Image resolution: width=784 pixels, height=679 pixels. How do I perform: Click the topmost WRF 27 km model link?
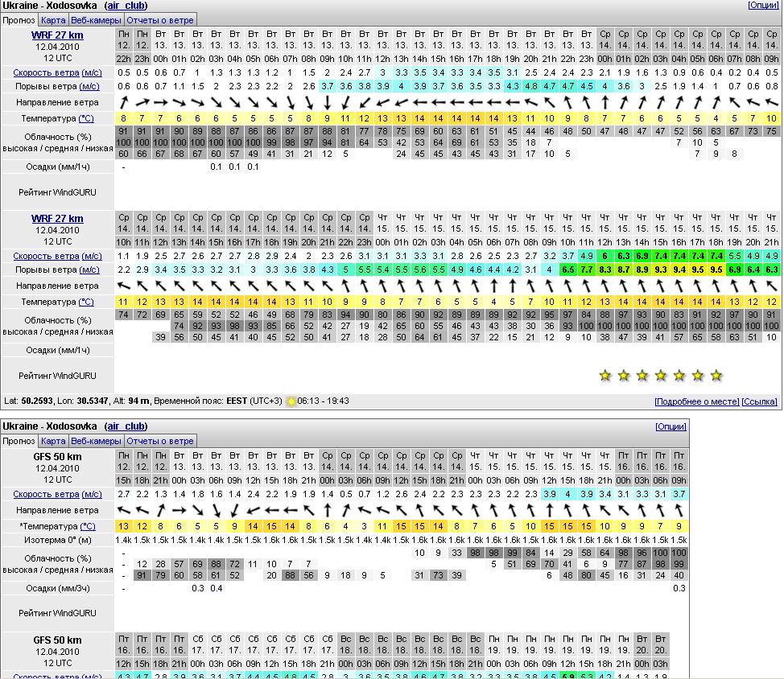(x=57, y=35)
